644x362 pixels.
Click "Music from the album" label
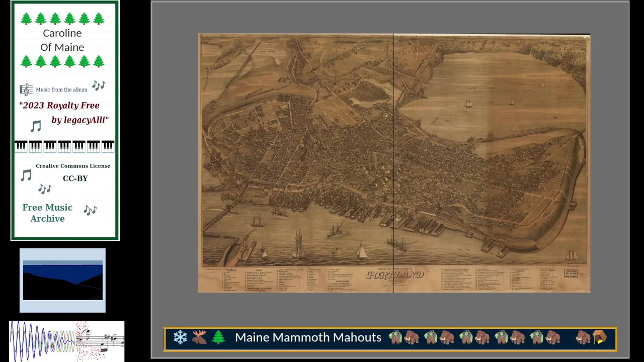pos(61,89)
